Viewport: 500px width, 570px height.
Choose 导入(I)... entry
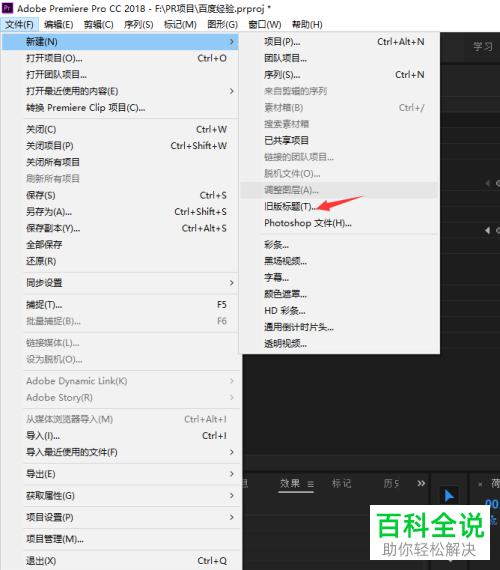(120, 435)
